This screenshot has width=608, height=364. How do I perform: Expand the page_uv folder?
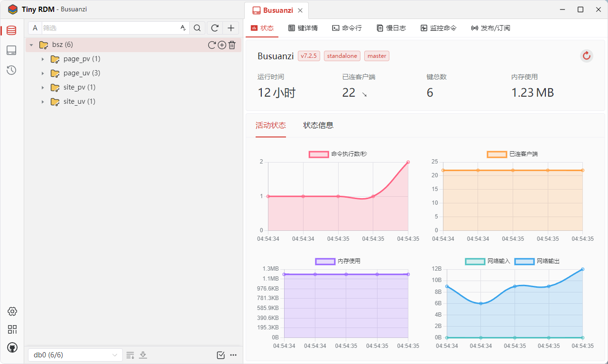pyautogui.click(x=43, y=73)
